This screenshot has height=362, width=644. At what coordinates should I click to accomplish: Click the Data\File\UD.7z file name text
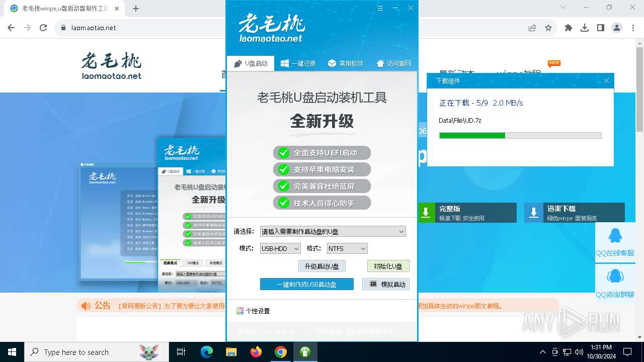pyautogui.click(x=460, y=121)
